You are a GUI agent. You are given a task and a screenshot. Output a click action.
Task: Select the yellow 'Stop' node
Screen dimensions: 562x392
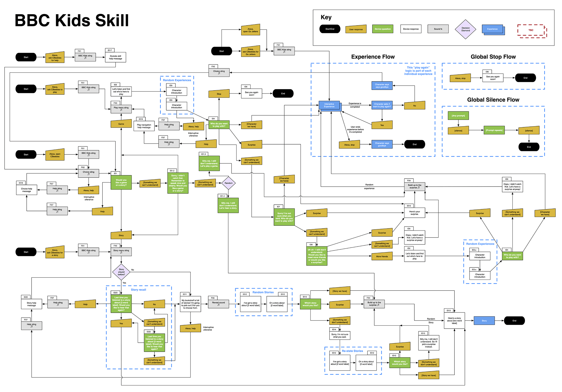tap(219, 94)
